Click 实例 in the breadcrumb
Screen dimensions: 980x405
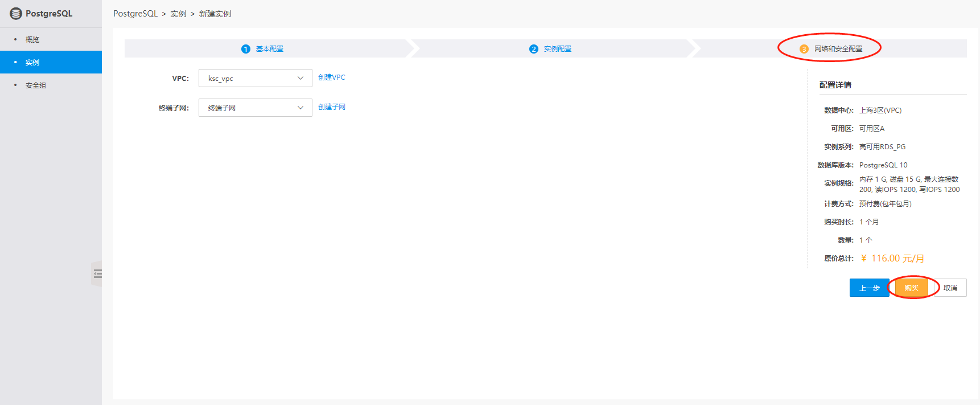(179, 14)
